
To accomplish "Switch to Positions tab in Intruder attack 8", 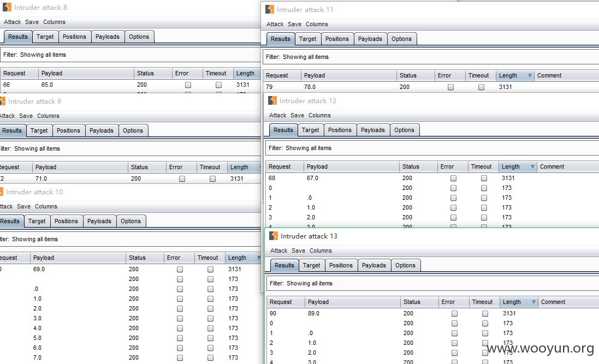I will [x=74, y=37].
